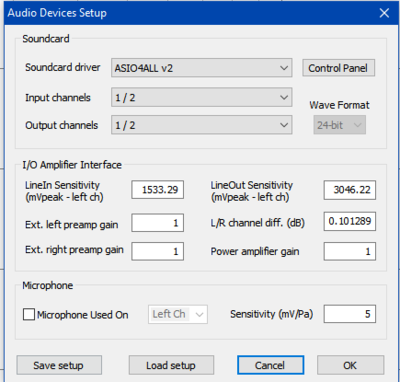Viewport: 400px width, 382px height.
Task: Click the Power amplifier gain field
Action: (350, 251)
